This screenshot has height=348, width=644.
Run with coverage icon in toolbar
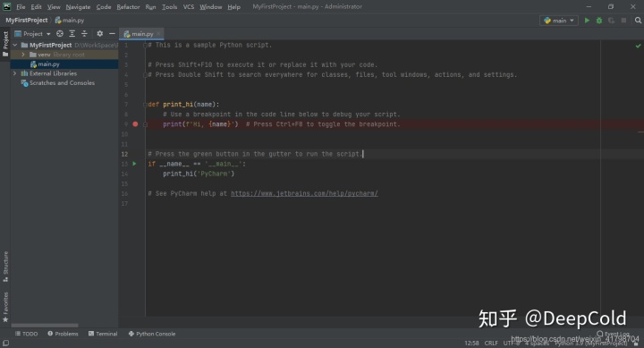611,21
